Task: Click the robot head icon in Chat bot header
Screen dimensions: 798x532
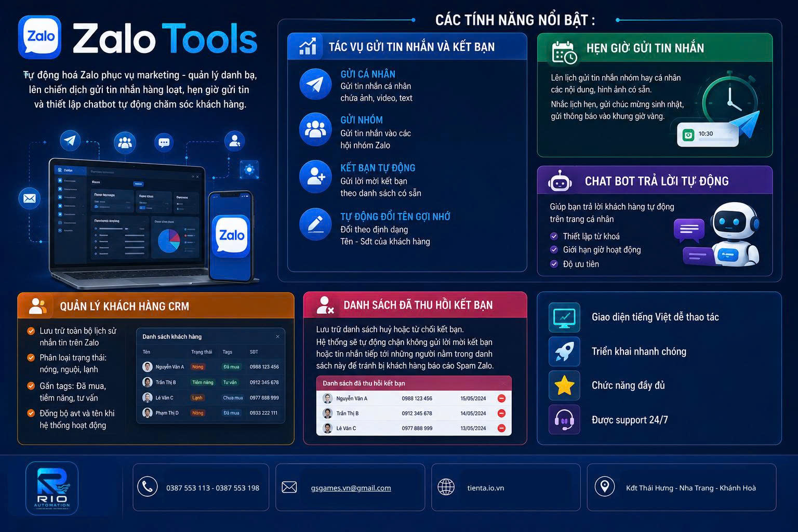Action: coord(560,181)
